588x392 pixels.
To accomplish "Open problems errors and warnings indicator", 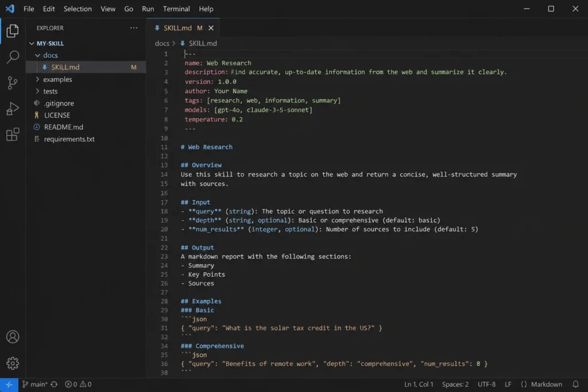I will 78,385.
